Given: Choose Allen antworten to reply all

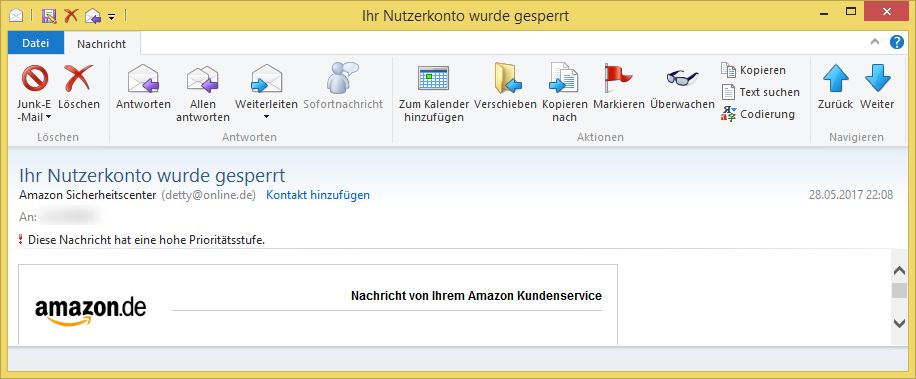Looking at the screenshot, I should click(x=202, y=93).
